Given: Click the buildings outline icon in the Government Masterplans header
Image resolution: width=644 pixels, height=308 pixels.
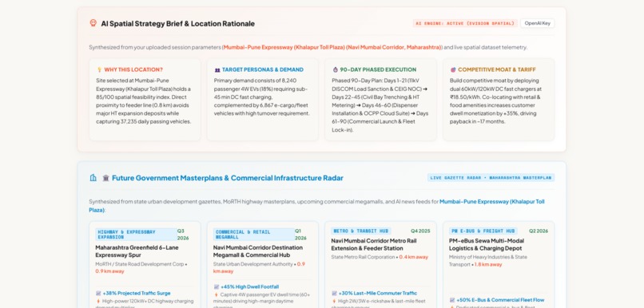Looking at the screenshot, I should pos(93,178).
